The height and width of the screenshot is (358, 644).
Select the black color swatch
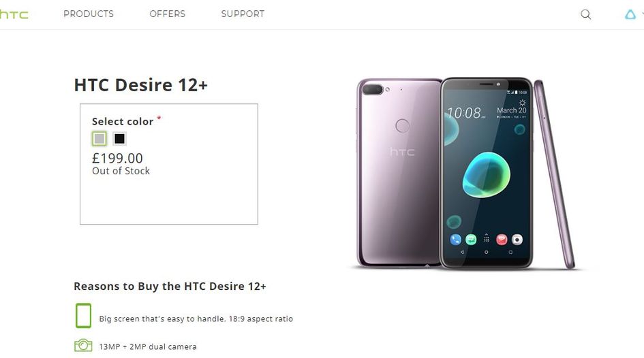pyautogui.click(x=119, y=139)
